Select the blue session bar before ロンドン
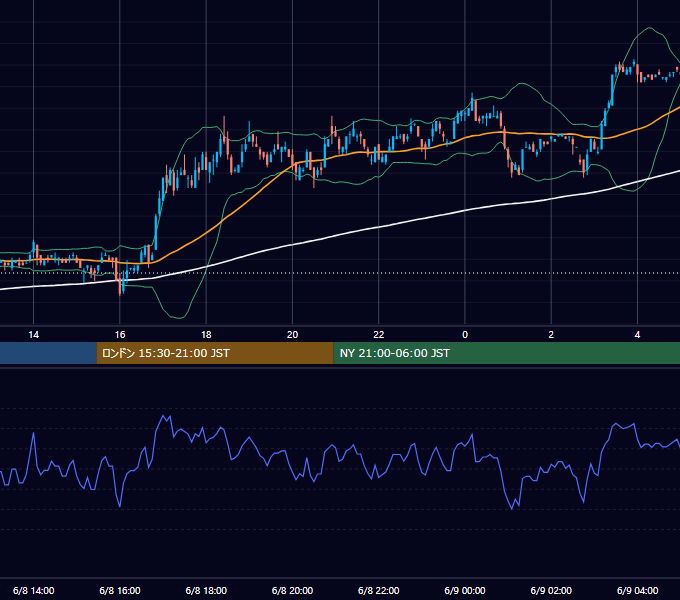Image resolution: width=680 pixels, height=600 pixels. pyautogui.click(x=48, y=353)
